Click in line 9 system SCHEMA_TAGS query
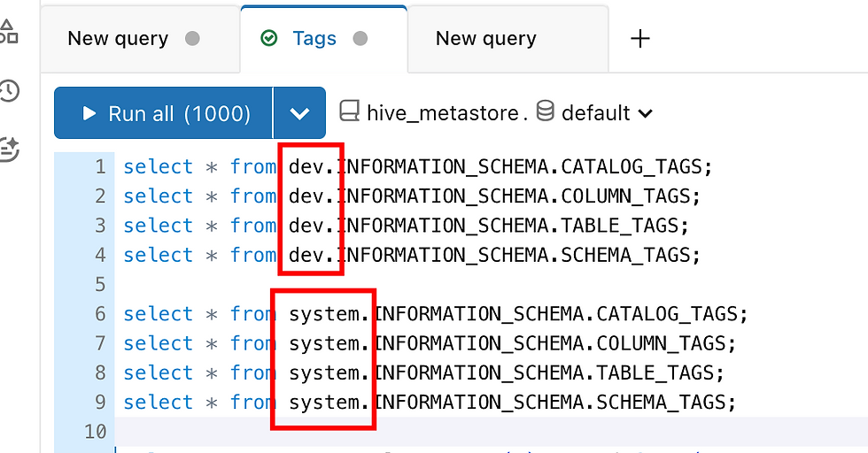This screenshot has height=453, width=868. [x=430, y=402]
